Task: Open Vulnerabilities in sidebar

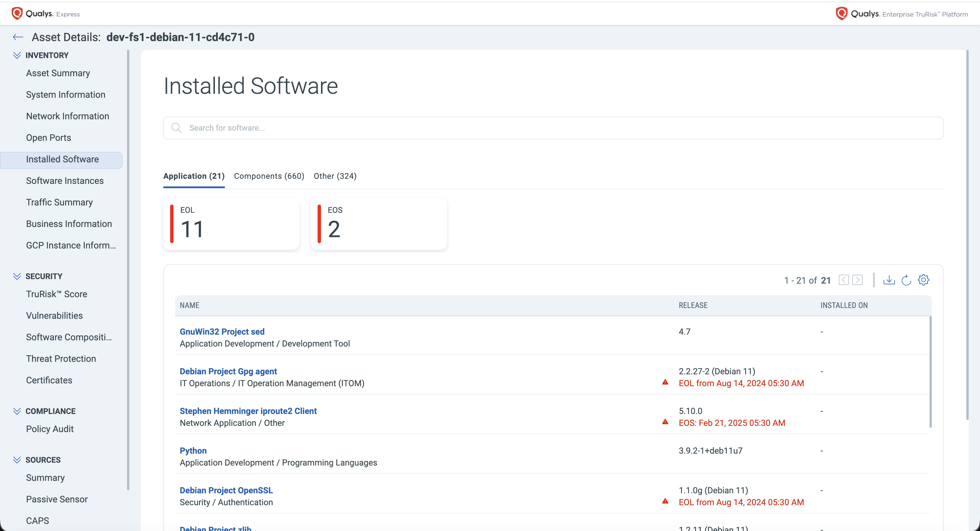Action: coord(54,316)
